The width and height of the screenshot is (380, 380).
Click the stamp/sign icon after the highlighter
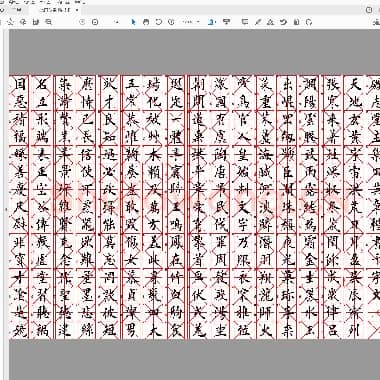coord(270,22)
